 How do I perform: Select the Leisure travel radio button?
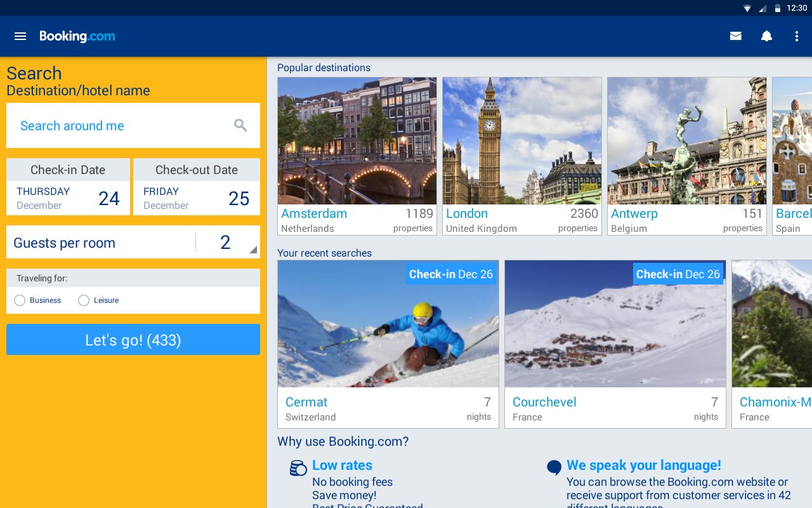(84, 300)
